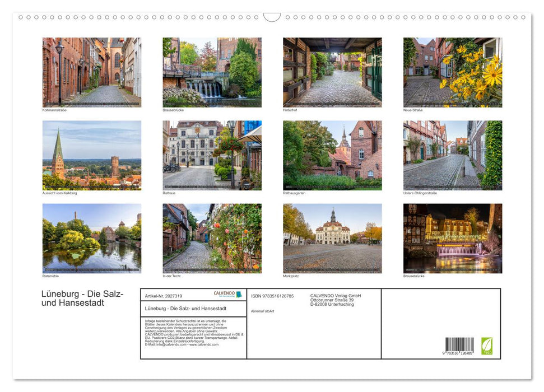Select the Untere Ohlingerstraße cobblestone photo
This screenshot has width=544, height=392.
[x=452, y=155]
